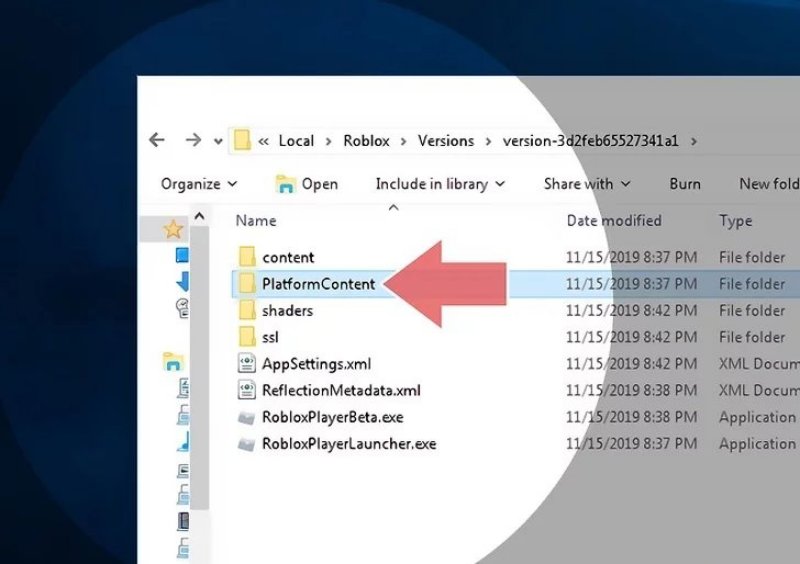Sort by the Name column header

pos(256,220)
